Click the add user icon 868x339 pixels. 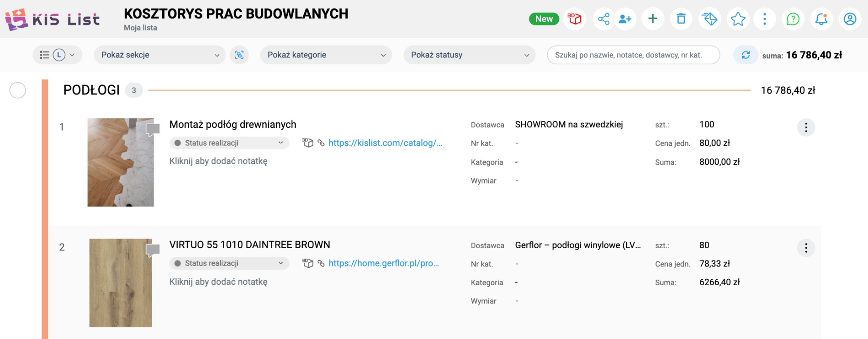click(625, 19)
